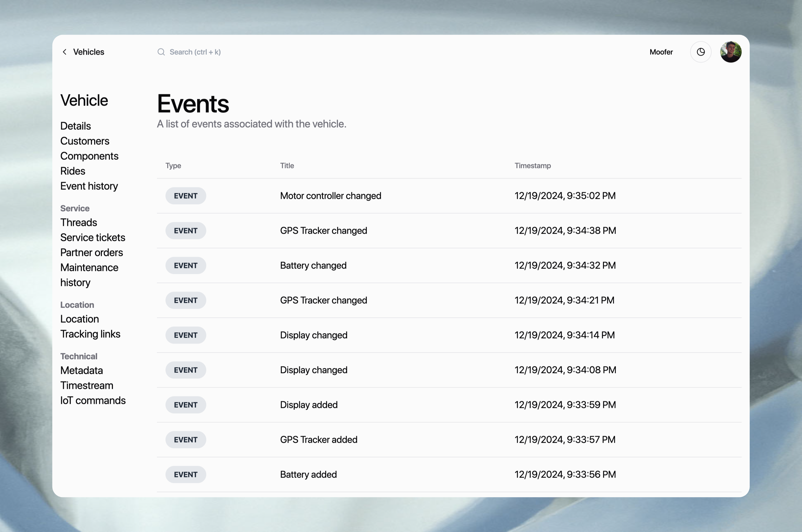Open Threads in the Service group
This screenshot has width=802, height=532.
(x=78, y=222)
